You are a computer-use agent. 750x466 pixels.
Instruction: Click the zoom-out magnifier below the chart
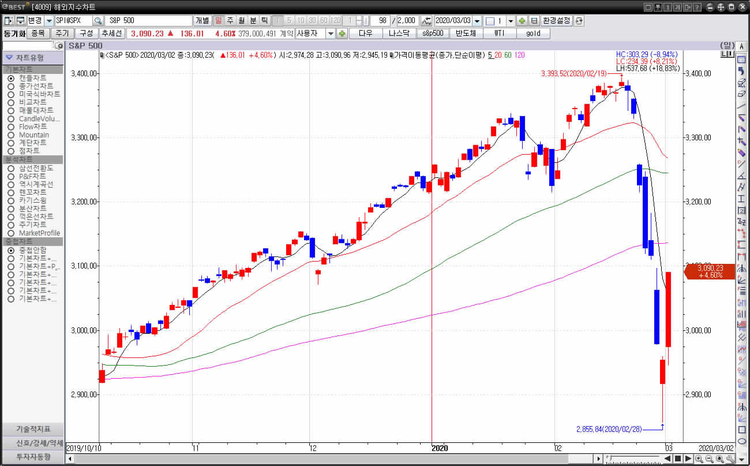point(709,459)
